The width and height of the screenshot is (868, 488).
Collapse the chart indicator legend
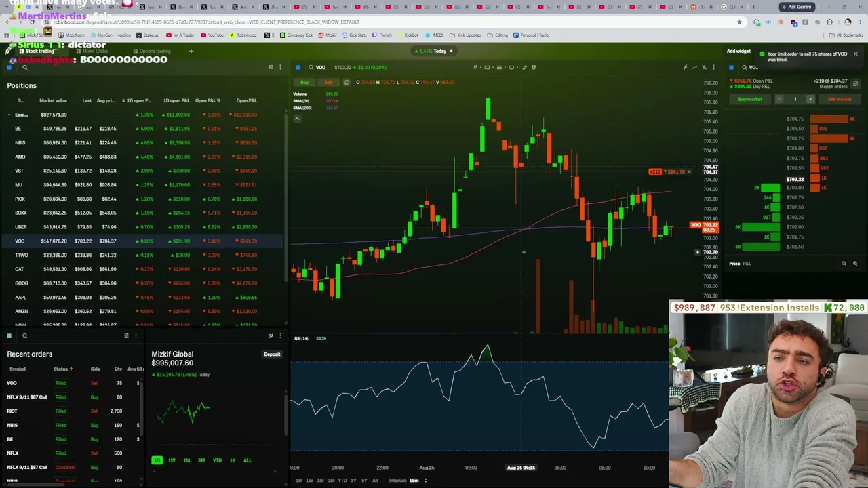point(297,119)
